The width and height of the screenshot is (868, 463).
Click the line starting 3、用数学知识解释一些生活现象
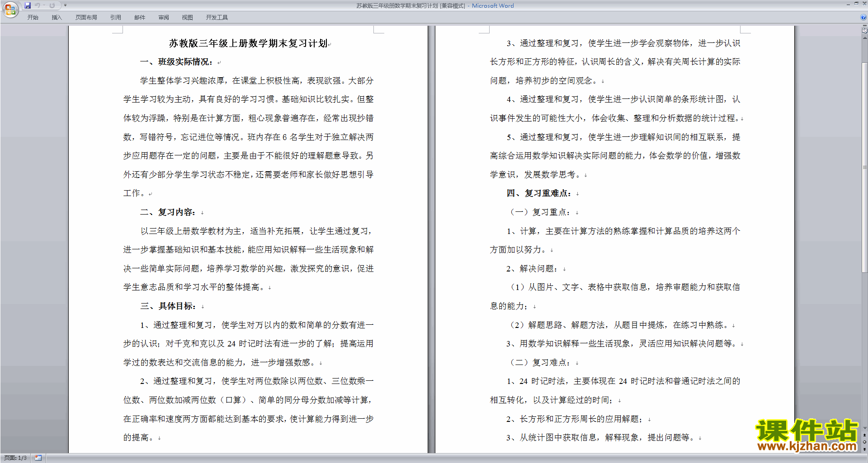[621, 344]
